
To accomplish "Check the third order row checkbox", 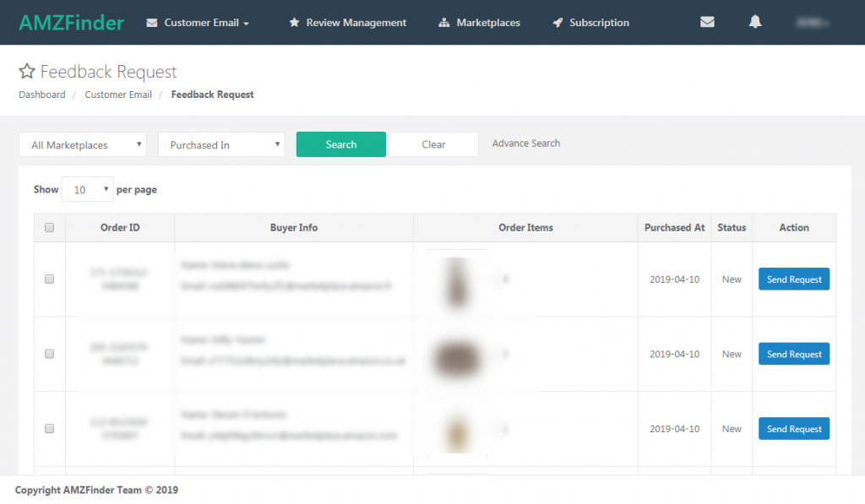I will click(x=49, y=429).
